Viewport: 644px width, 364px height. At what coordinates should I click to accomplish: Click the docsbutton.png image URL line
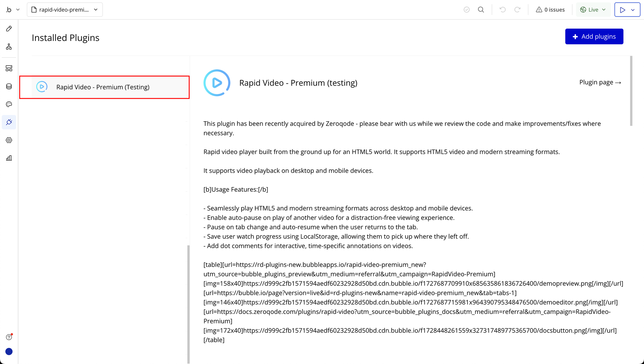pyautogui.click(x=410, y=331)
